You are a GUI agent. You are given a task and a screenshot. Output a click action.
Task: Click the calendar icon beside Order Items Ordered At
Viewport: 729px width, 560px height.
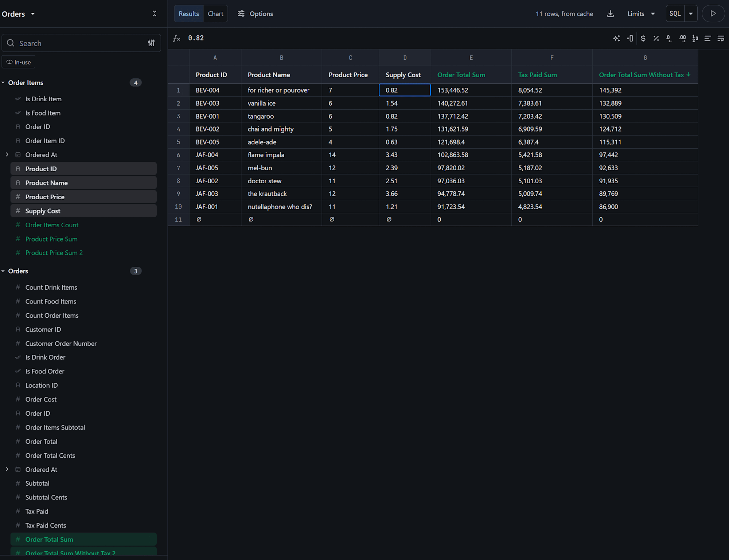pyautogui.click(x=18, y=154)
